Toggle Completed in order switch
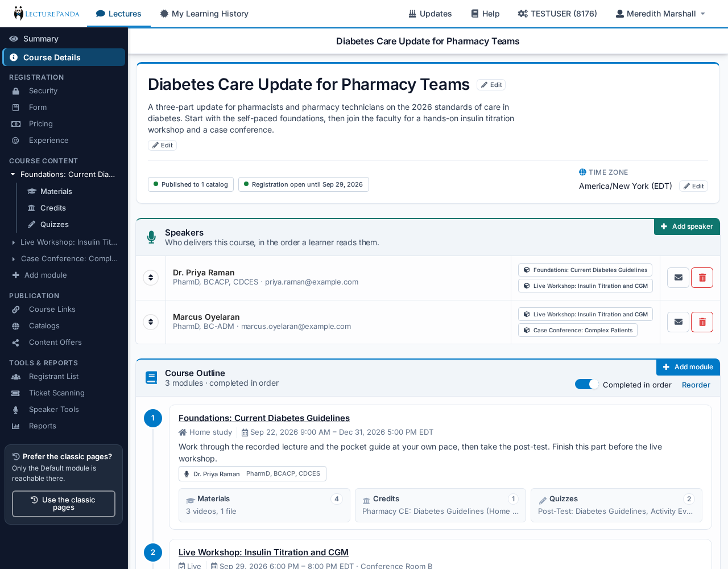Viewport: 728px width, 569px height. point(586,384)
